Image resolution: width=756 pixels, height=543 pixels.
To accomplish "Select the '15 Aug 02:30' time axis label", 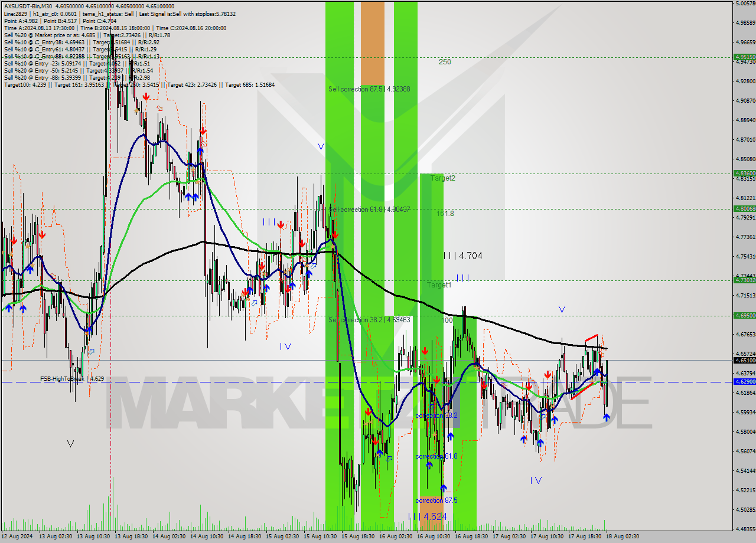I will click(282, 537).
